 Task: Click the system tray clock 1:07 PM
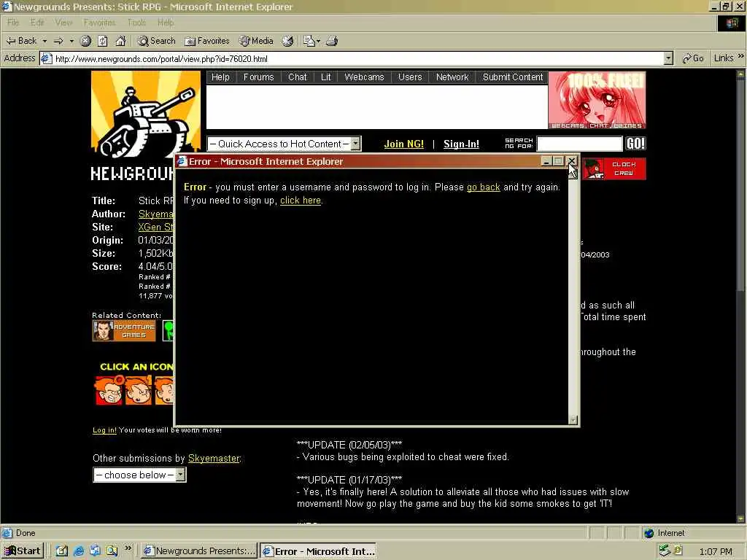(x=716, y=551)
